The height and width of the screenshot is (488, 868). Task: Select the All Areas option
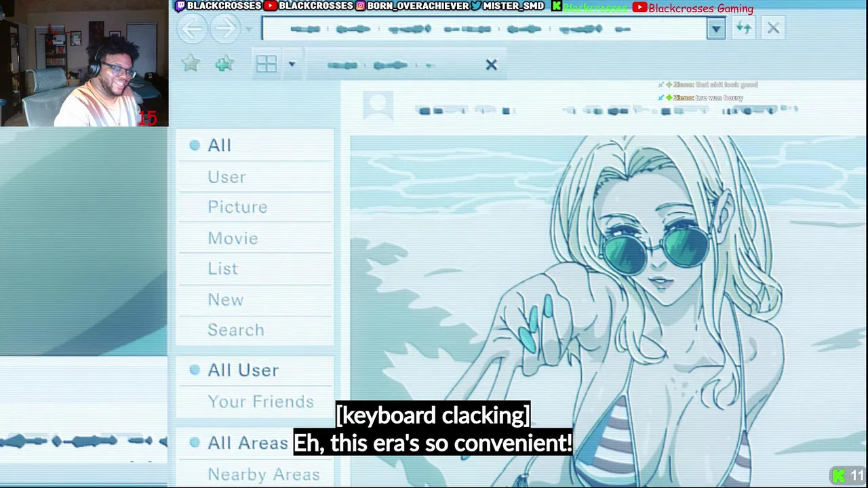(248, 443)
